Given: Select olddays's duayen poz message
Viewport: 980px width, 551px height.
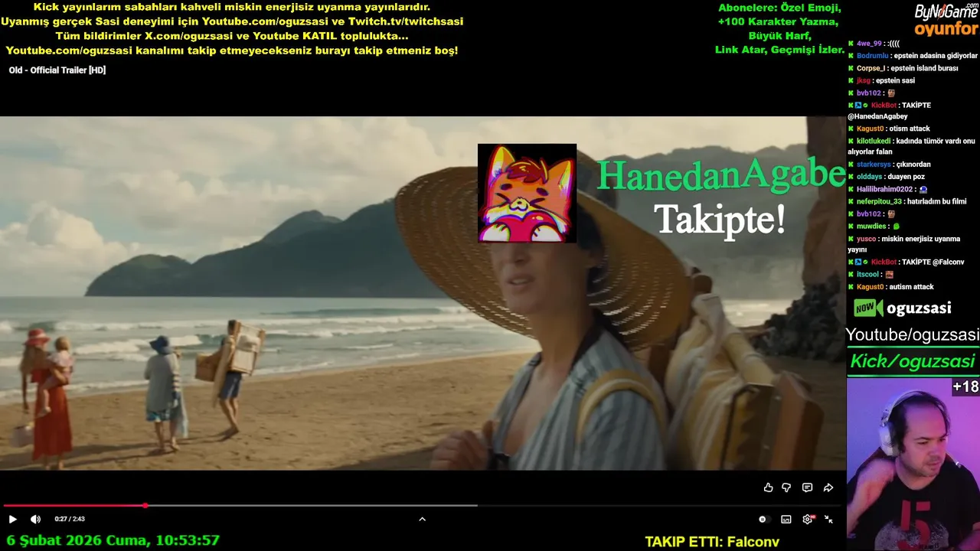Looking at the screenshot, I should [x=886, y=177].
